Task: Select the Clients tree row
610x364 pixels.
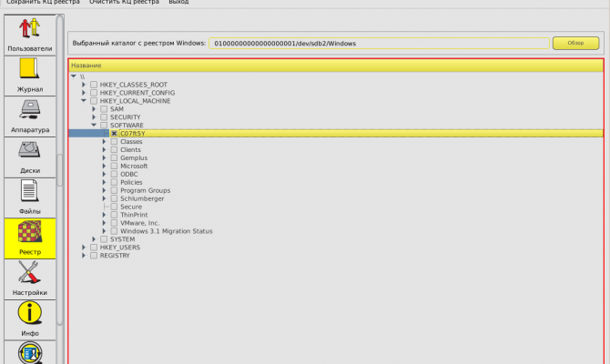Action: coord(336,150)
